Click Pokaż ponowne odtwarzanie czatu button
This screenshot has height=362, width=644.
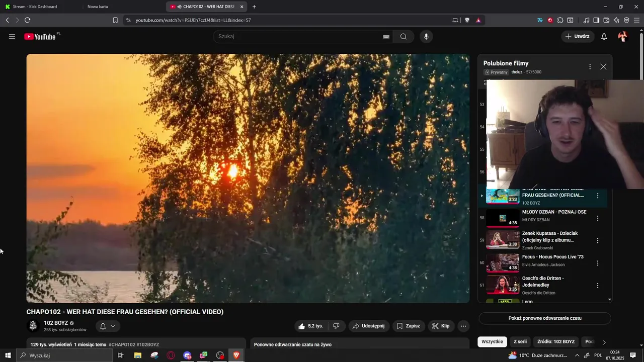tap(545, 318)
